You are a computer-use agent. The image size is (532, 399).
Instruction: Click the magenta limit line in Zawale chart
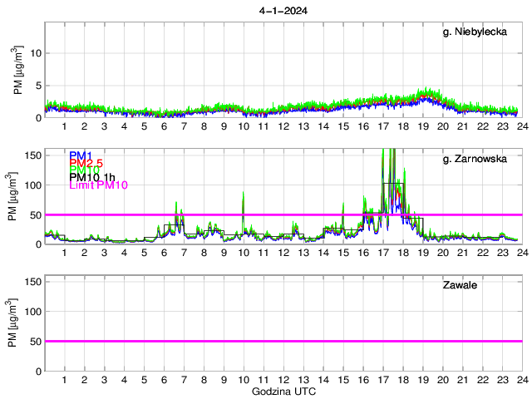283,341
